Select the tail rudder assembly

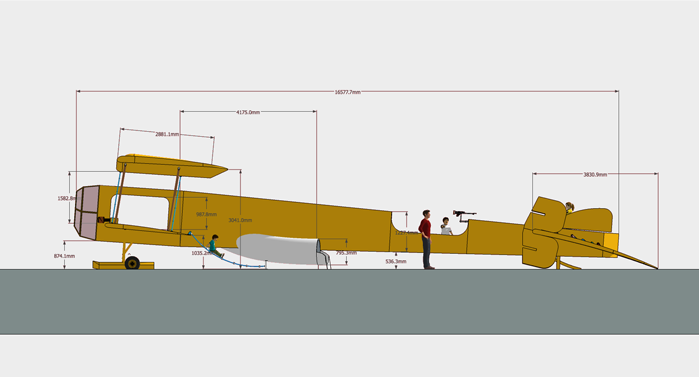(543, 232)
